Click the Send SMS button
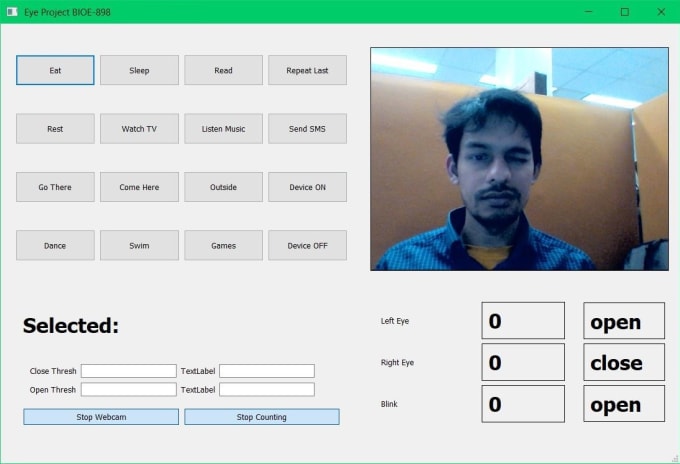This screenshot has height=464, width=680. pos(307,128)
